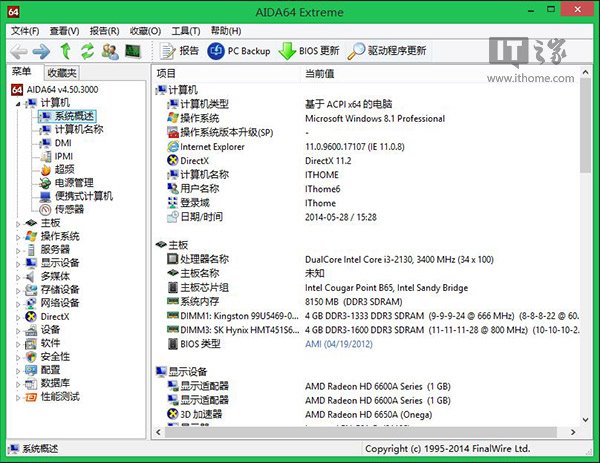Select the 3D 加速器 row
The image size is (600, 463).
coord(367,414)
